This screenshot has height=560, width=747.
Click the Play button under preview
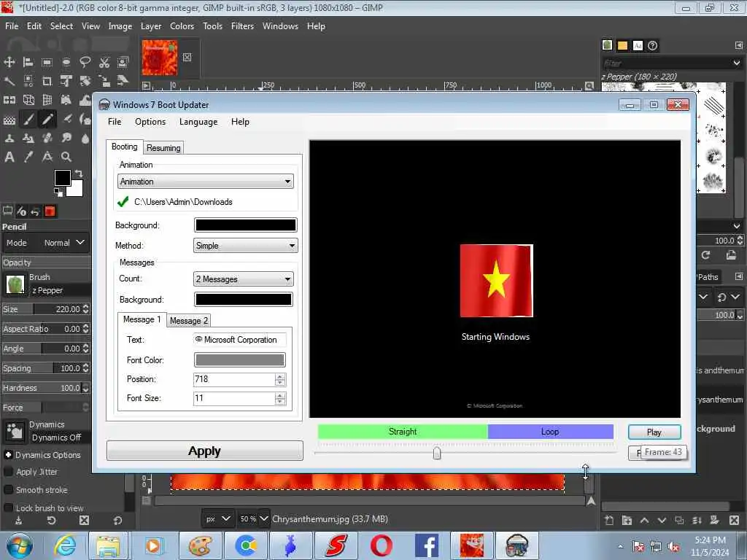point(654,432)
